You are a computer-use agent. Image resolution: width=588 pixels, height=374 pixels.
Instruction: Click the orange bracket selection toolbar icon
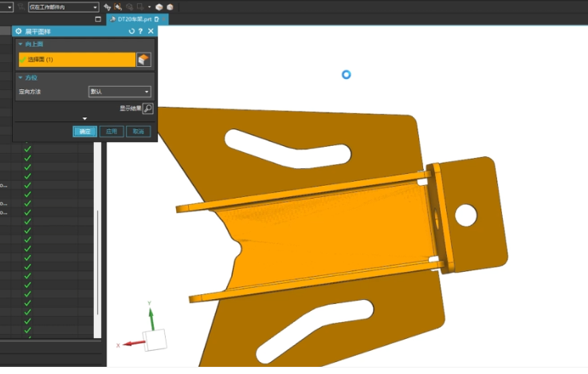(x=118, y=6)
